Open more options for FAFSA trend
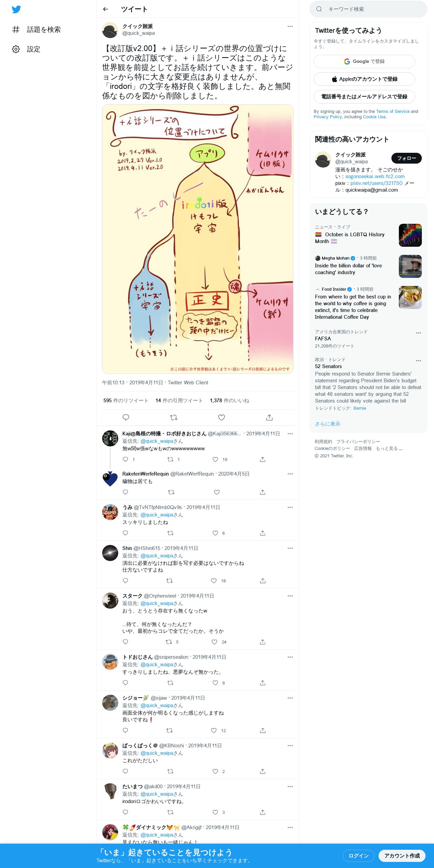Image resolution: width=434 pixels, height=868 pixels. [418, 333]
